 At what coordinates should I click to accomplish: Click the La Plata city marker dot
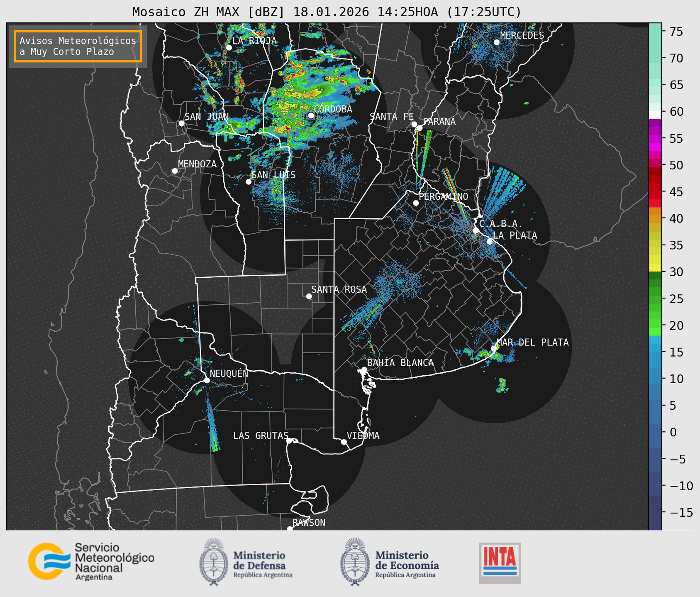pos(490,242)
